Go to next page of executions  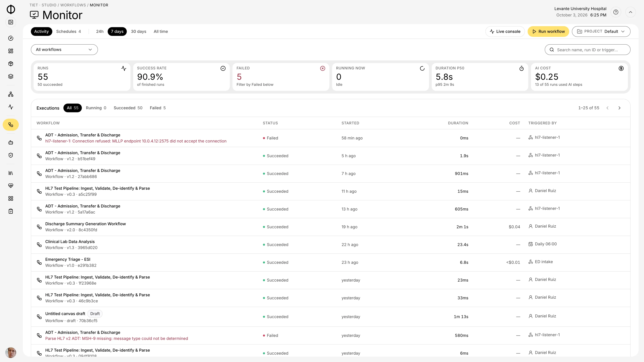tap(619, 108)
